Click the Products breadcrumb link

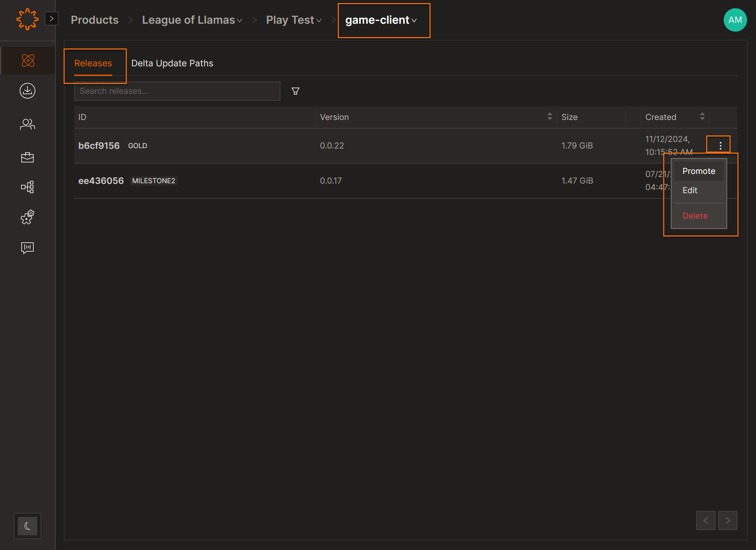[x=94, y=20]
